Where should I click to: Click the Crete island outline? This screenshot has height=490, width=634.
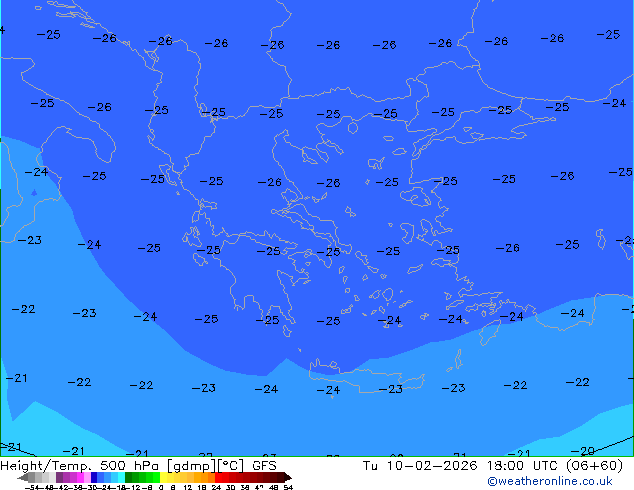point(367,376)
